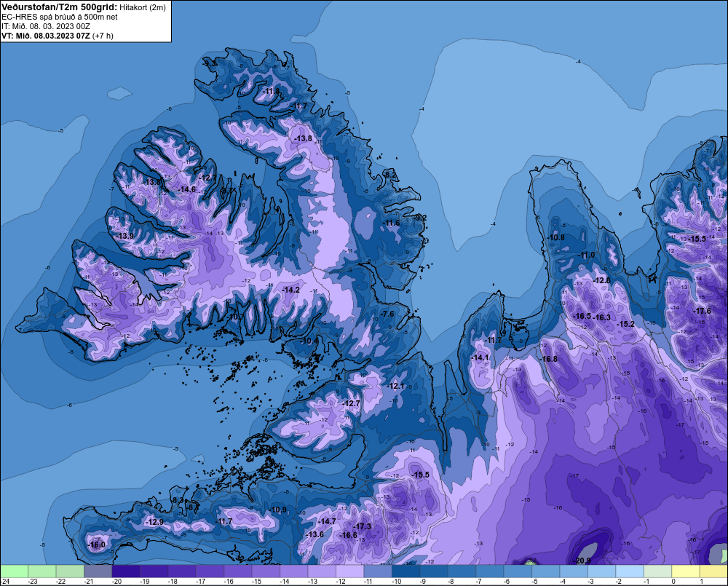This screenshot has width=728, height=586.
Task: Click the -7.6 temperature value
Action: point(387,314)
